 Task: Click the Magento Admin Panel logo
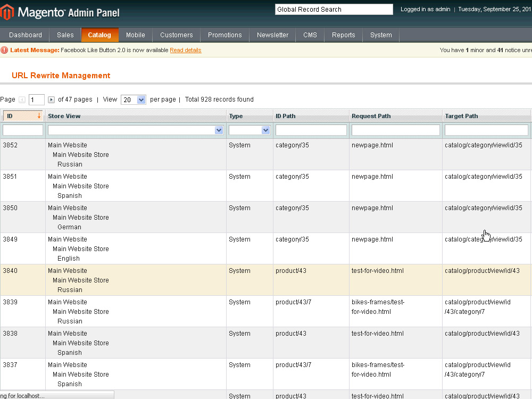[x=61, y=12]
